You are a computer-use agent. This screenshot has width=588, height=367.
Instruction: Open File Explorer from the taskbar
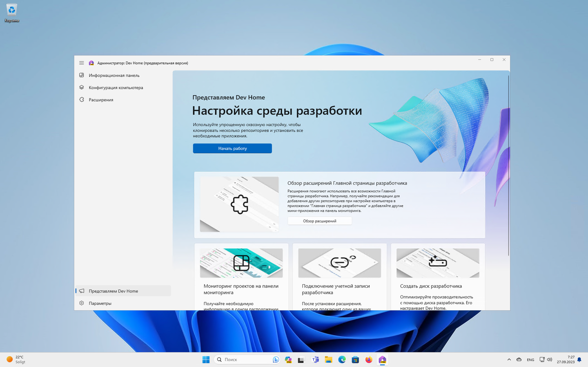[328, 360]
